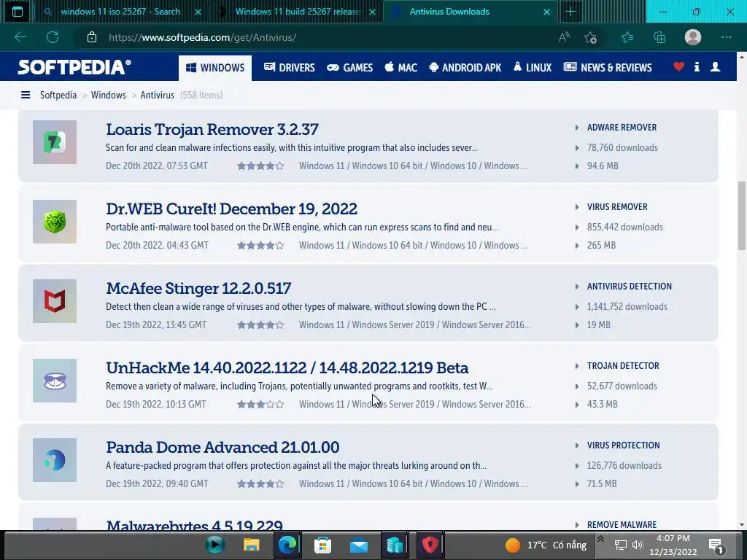The image size is (747, 560).
Task: Open the tab actions menu icon
Action: (18, 12)
